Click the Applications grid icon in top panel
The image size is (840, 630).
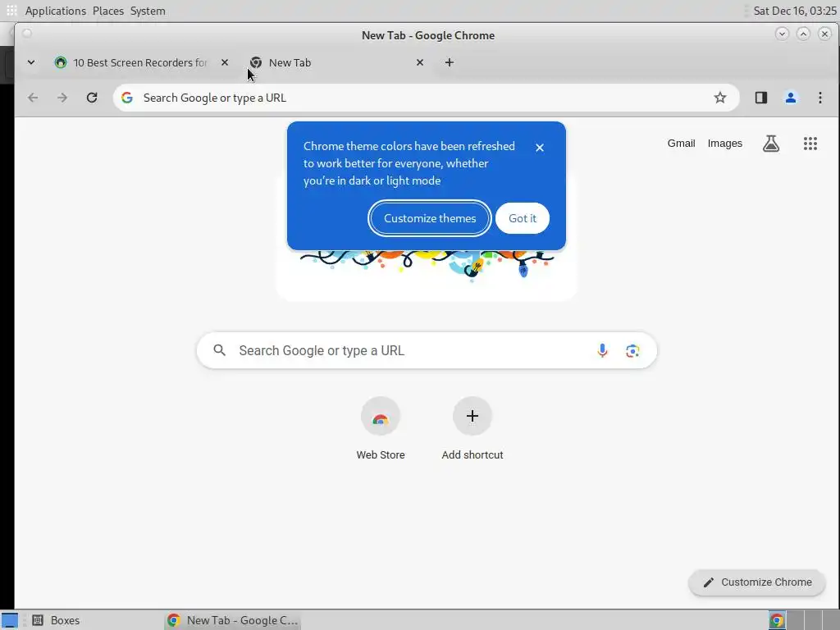(x=11, y=11)
